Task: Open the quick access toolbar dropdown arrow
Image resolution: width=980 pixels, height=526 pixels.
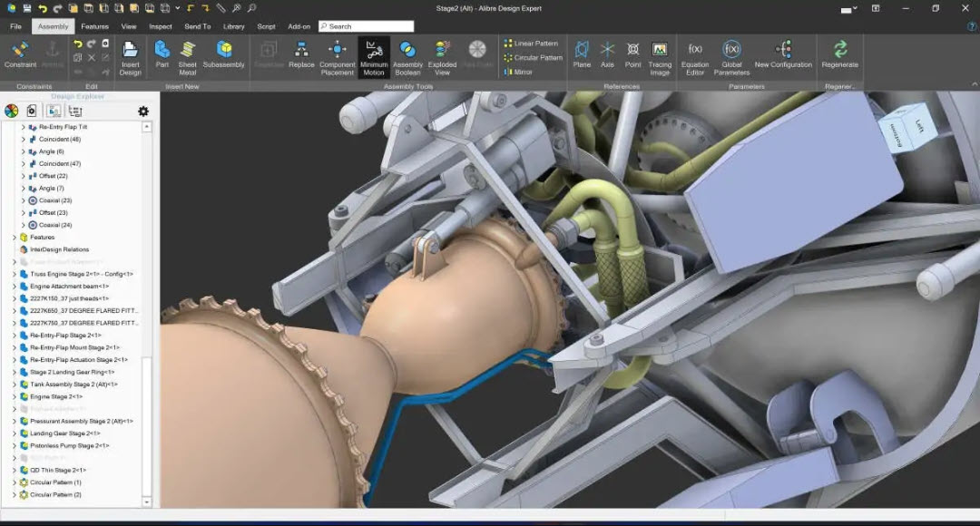Action: click(178, 8)
